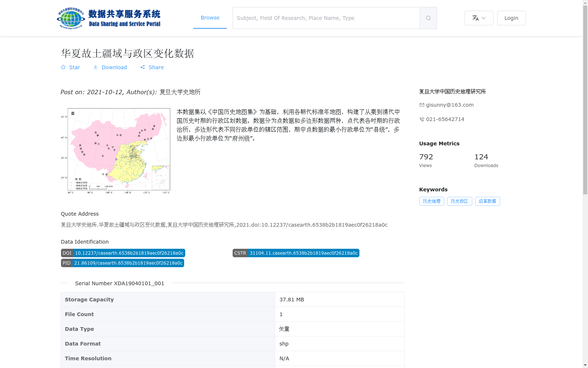Open the CSTR identifier dropdown badge
The height and width of the screenshot is (368, 588).
(240, 253)
